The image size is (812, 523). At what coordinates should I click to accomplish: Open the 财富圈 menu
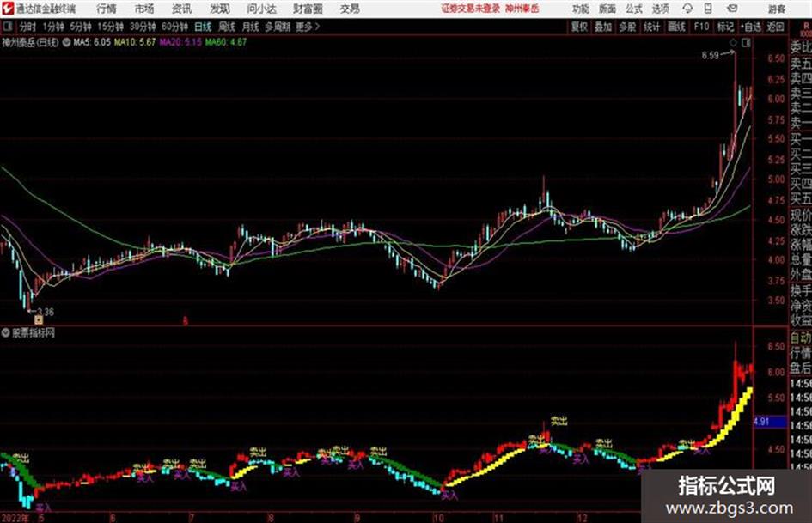[x=308, y=9]
